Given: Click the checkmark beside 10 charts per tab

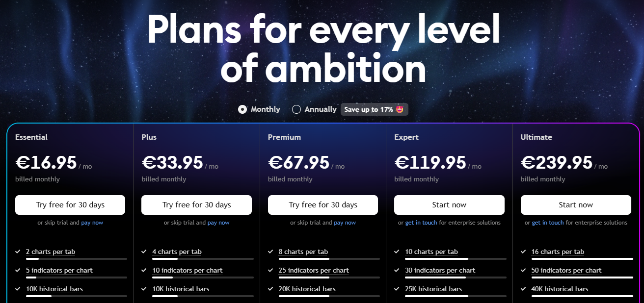Looking at the screenshot, I should (x=397, y=252).
